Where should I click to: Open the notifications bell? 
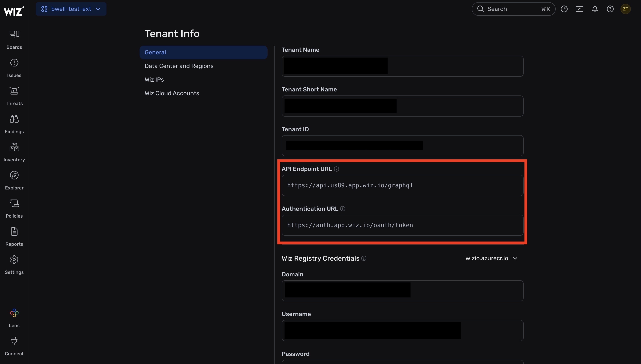coord(595,9)
